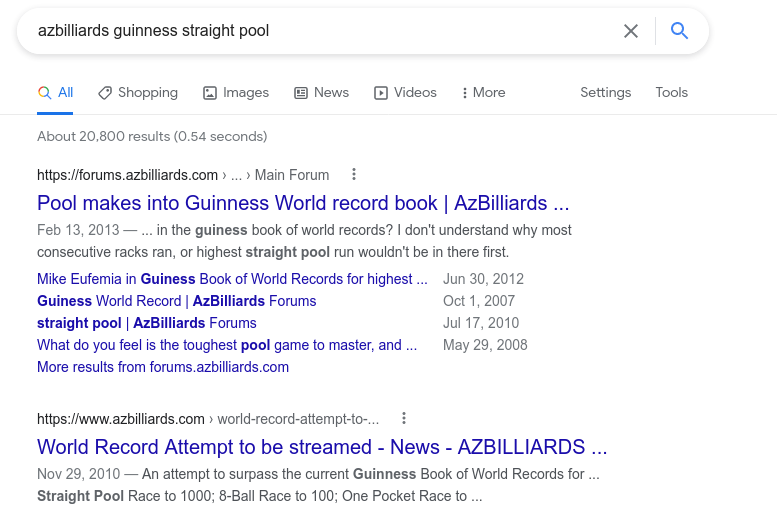
Task: Open 'World Record Attempt to be streamed' result
Action: (x=322, y=447)
